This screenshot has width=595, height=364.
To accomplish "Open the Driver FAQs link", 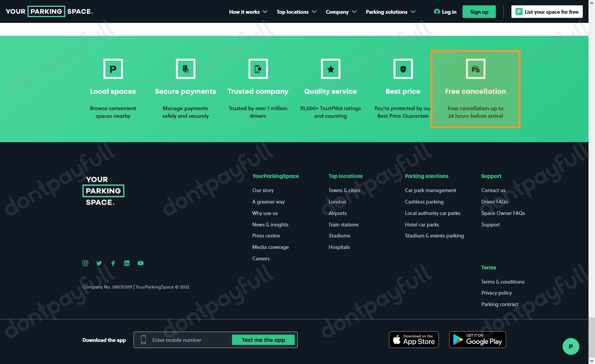I will 495,202.
